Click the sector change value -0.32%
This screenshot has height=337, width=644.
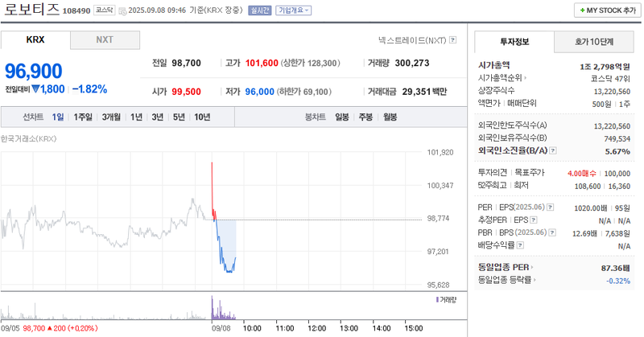pos(618,281)
